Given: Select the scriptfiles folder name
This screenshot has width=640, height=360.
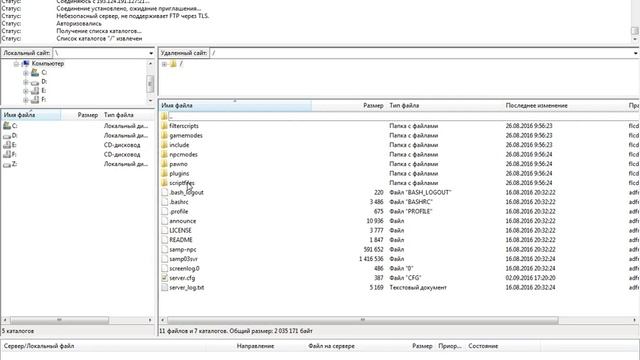Looking at the screenshot, I should click(182, 183).
